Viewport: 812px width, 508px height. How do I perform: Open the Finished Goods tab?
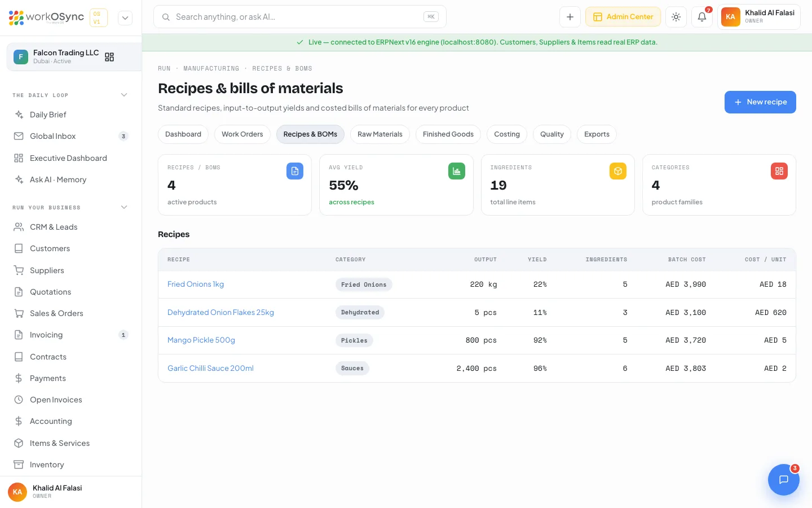tap(448, 134)
